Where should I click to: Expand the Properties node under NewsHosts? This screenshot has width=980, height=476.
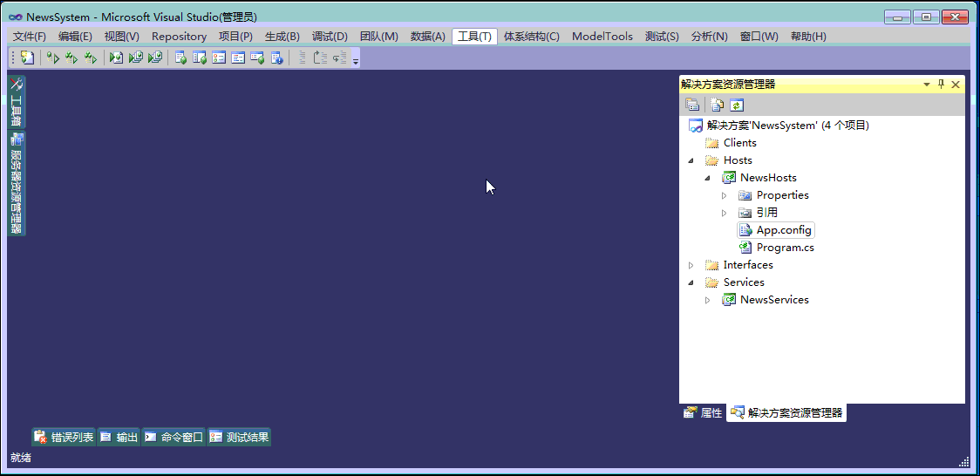(725, 195)
